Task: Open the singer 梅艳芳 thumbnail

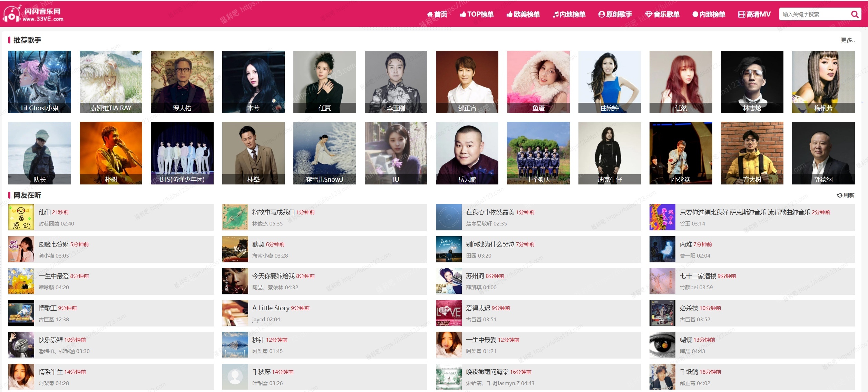Action: click(823, 82)
